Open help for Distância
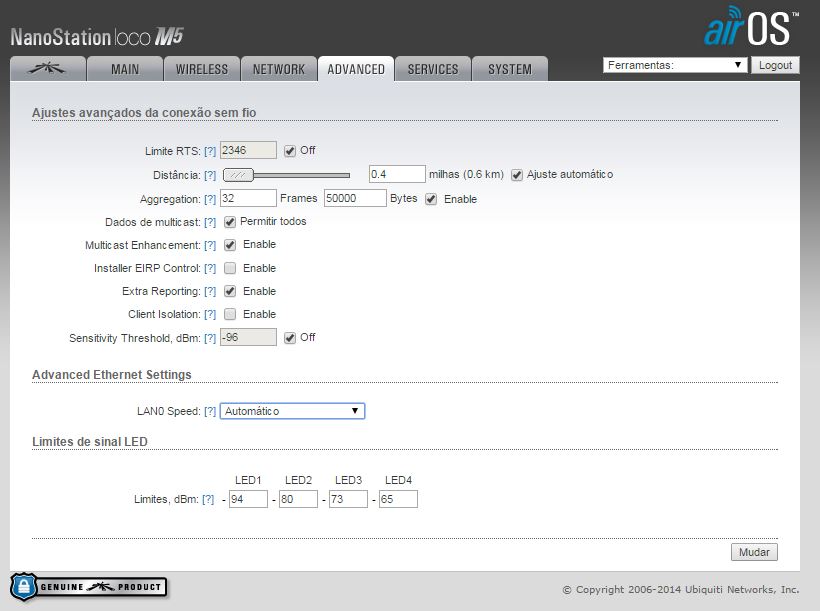This screenshot has height=611, width=820. (x=210, y=175)
